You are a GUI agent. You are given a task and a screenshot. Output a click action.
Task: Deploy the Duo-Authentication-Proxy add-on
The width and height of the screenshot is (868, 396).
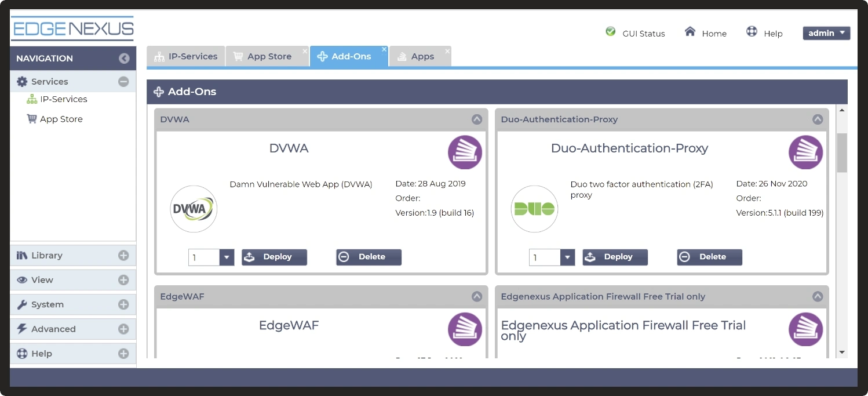point(615,257)
